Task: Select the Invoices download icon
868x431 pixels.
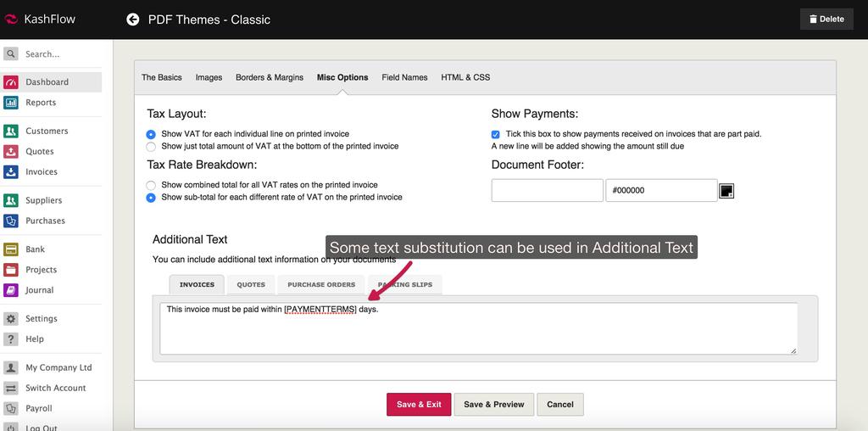Action: 11,171
